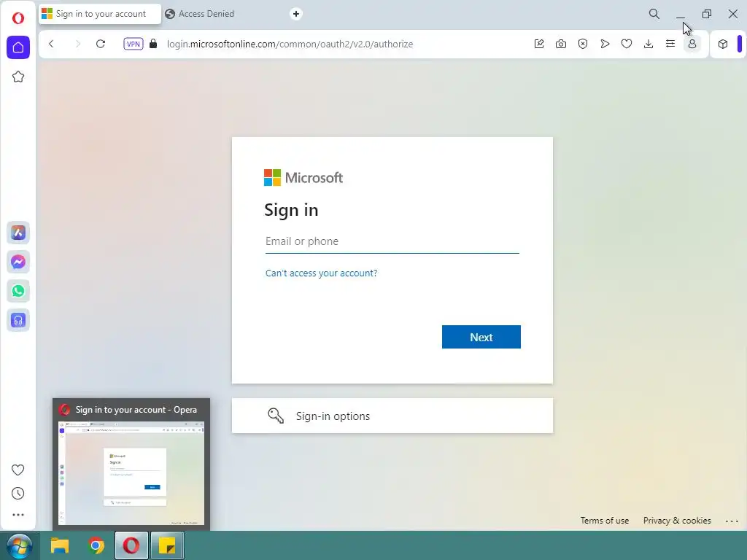Add page to bookmarks heart icon
The height and width of the screenshot is (560, 747).
coord(627,44)
